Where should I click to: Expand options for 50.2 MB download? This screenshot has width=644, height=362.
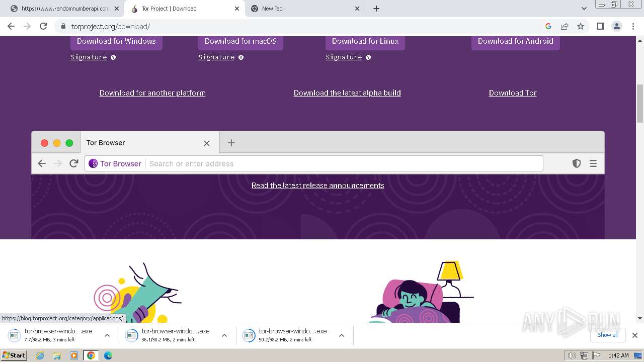click(342, 335)
